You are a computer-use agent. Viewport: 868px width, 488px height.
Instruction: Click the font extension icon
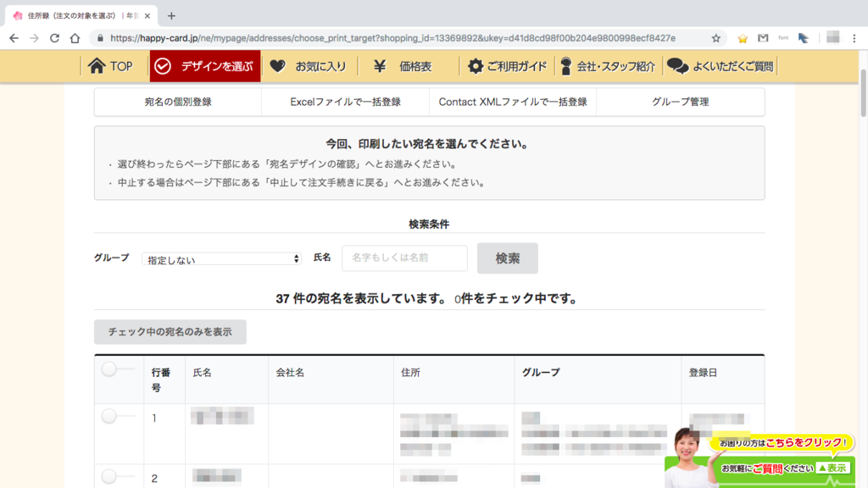coord(782,38)
